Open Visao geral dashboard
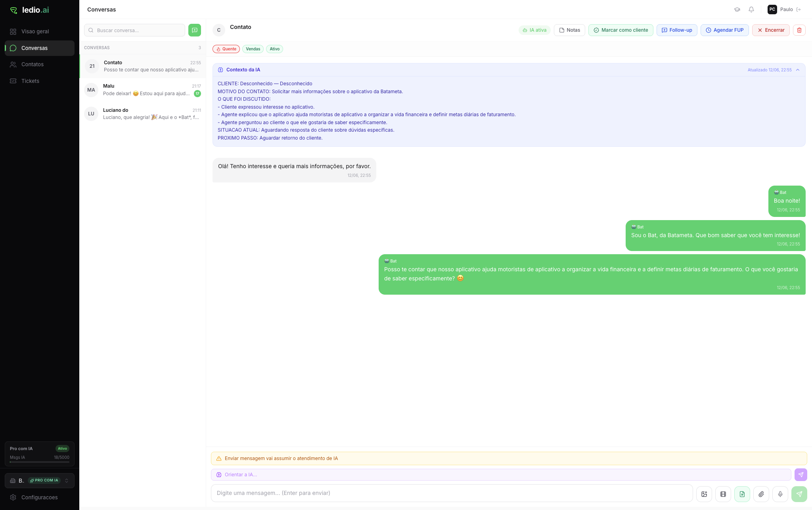812x510 pixels. tap(40, 31)
